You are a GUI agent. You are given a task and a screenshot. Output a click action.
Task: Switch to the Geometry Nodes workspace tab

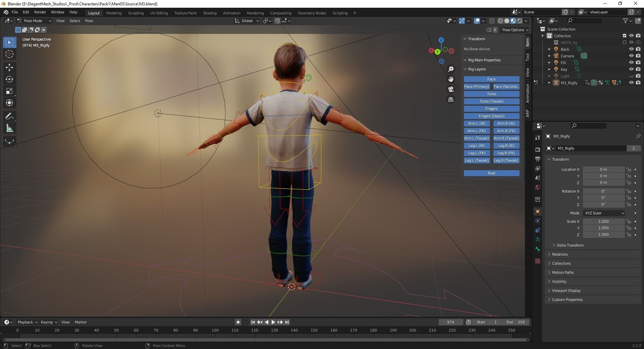312,13
